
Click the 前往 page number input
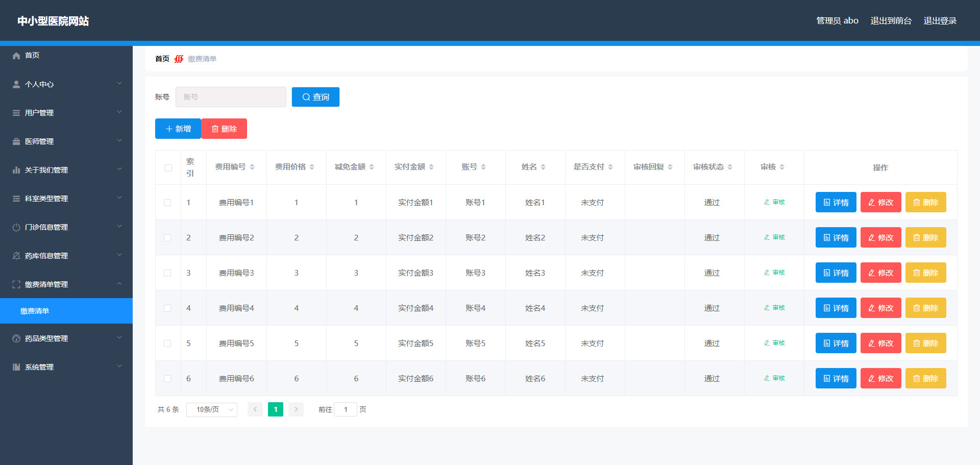click(x=346, y=409)
